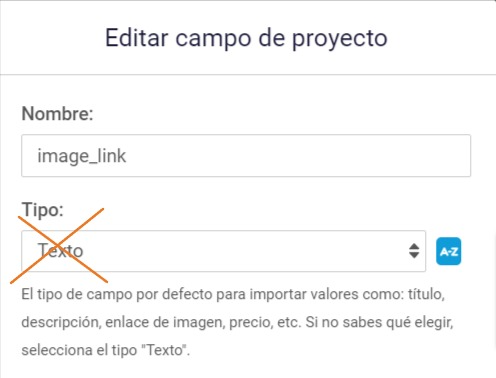Click the Tipo field label

pyautogui.click(x=42, y=210)
